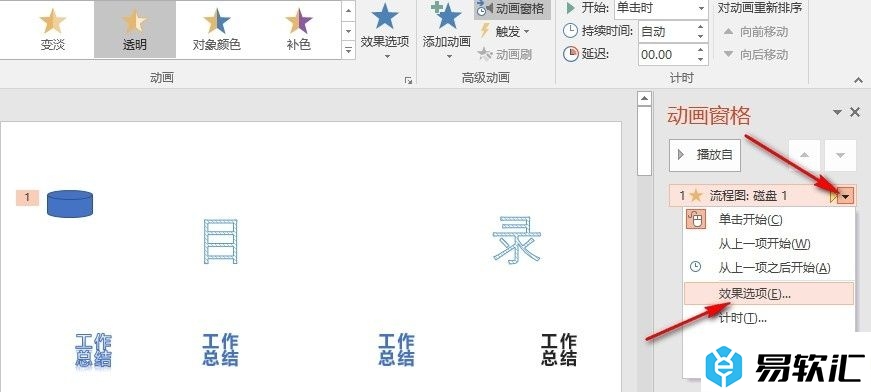Expand the full animation gallery
871x392 pixels.
pos(348,51)
